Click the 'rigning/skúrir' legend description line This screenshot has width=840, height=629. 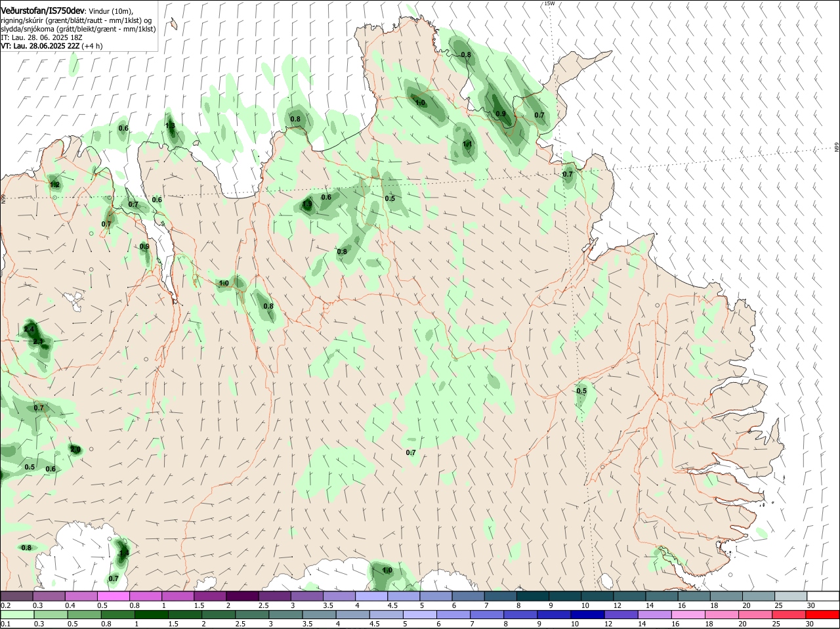click(76, 20)
